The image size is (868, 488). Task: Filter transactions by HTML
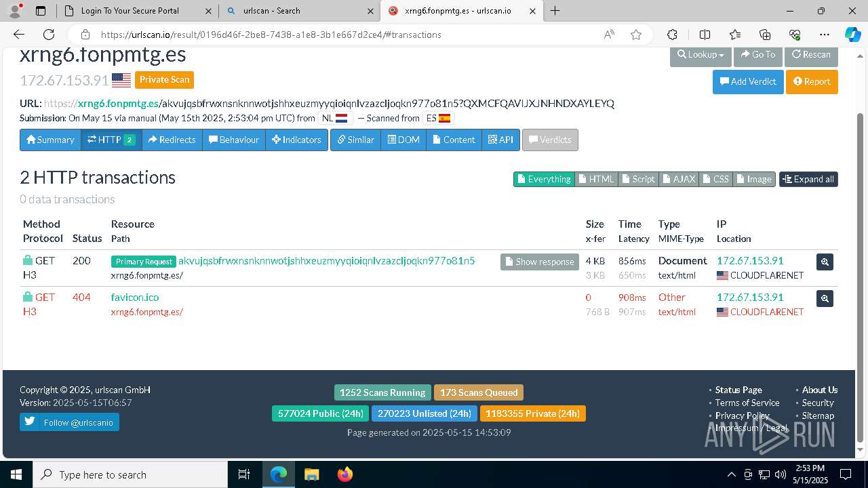tap(596, 179)
